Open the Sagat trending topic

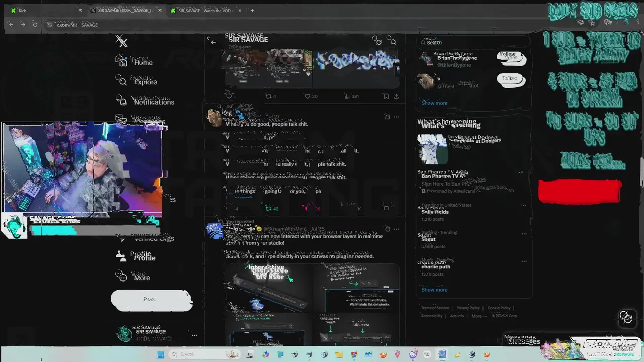coord(473,239)
